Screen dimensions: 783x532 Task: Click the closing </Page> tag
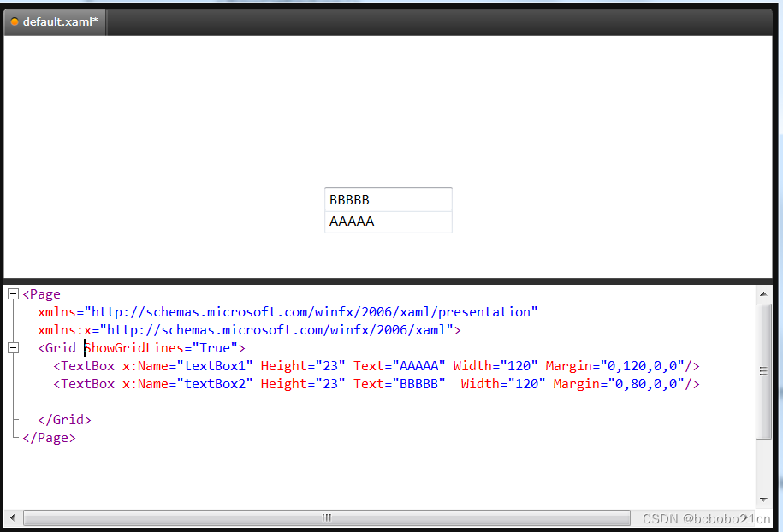pos(49,438)
